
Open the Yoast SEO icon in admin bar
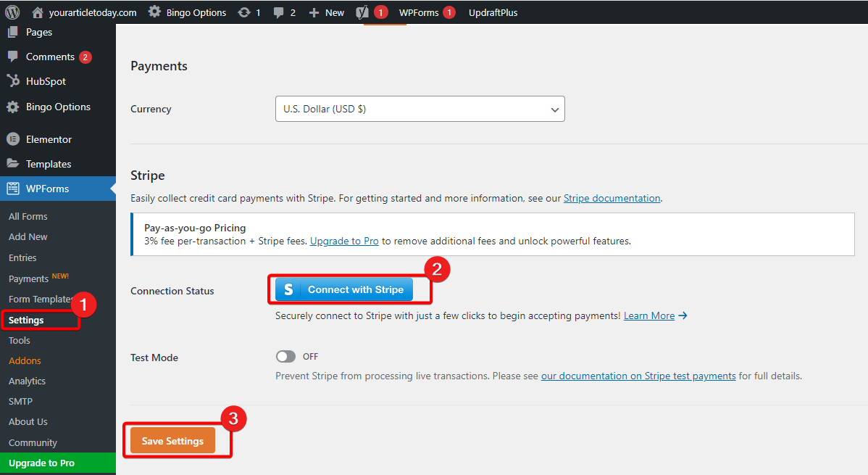[362, 12]
